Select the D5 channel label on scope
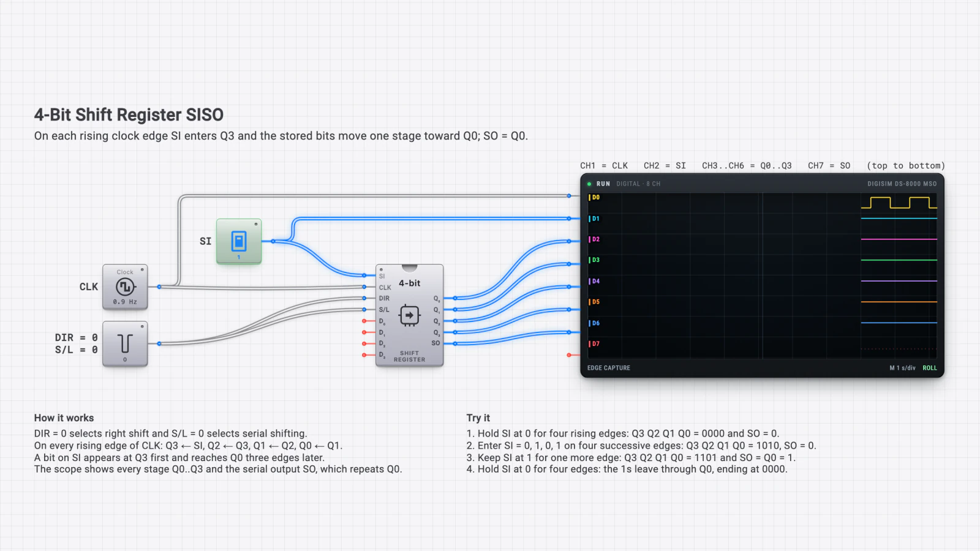This screenshot has width=980, height=551. click(595, 302)
